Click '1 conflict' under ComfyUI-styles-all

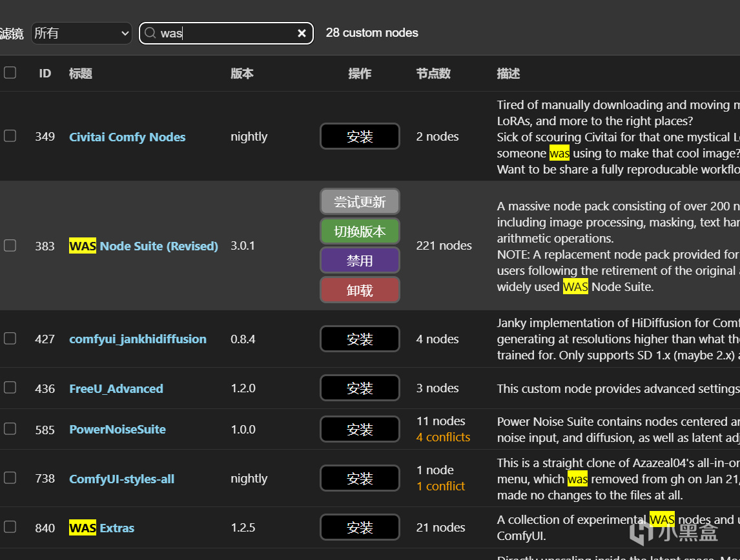click(x=441, y=486)
